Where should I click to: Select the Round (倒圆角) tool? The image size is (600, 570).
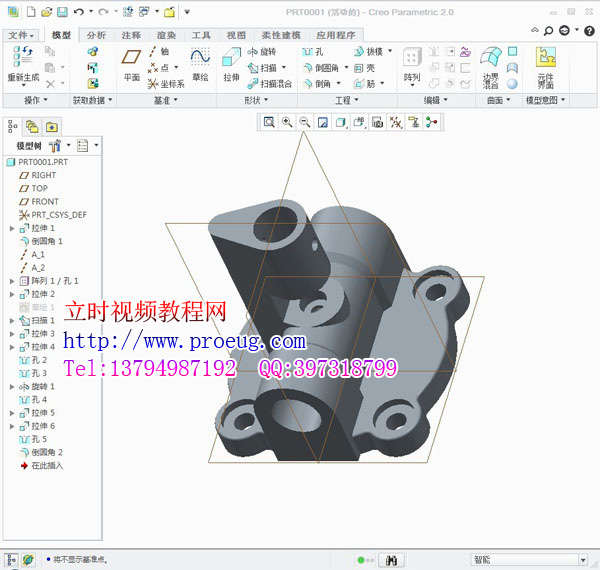coord(321,68)
